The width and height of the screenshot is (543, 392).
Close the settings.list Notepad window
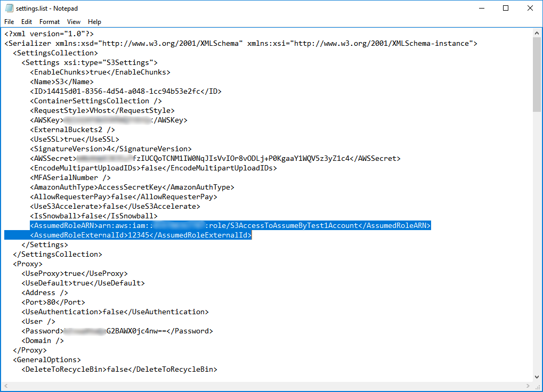point(530,8)
